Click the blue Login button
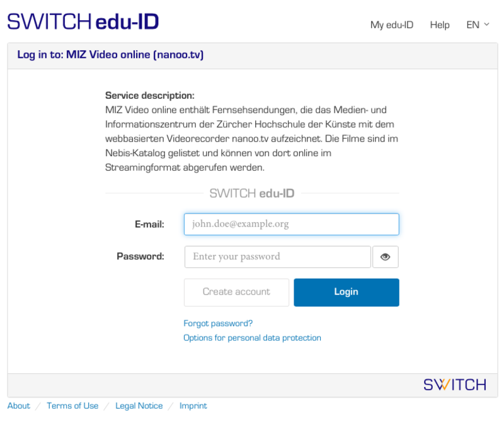Viewport: 504px width, 438px height. [346, 292]
